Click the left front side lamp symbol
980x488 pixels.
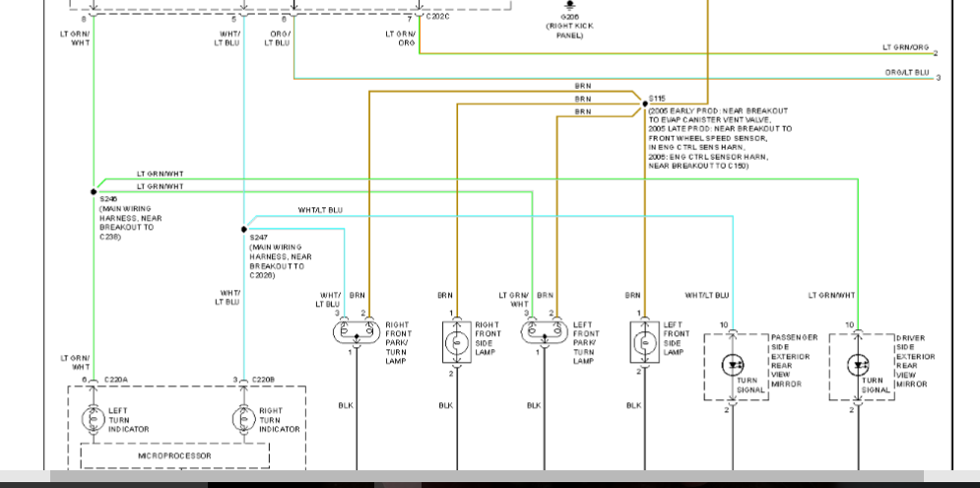coord(644,342)
